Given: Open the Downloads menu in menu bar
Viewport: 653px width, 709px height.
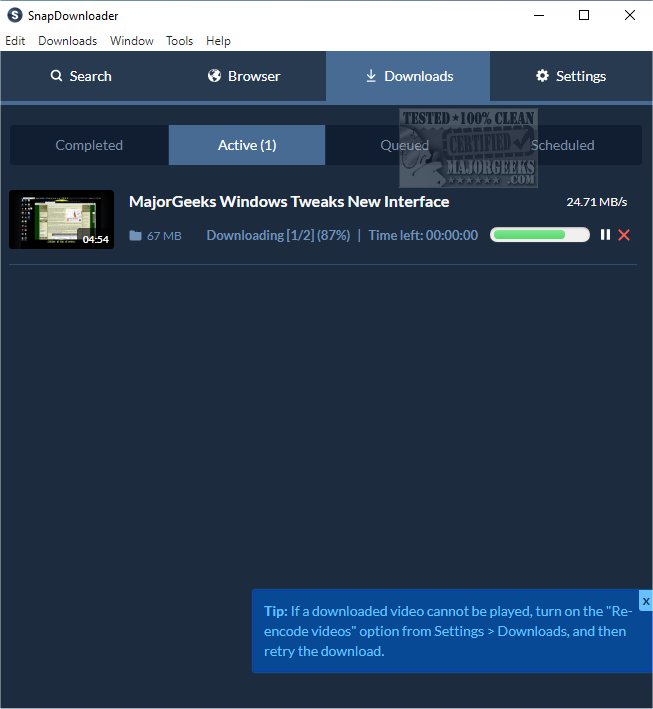Looking at the screenshot, I should pyautogui.click(x=67, y=41).
